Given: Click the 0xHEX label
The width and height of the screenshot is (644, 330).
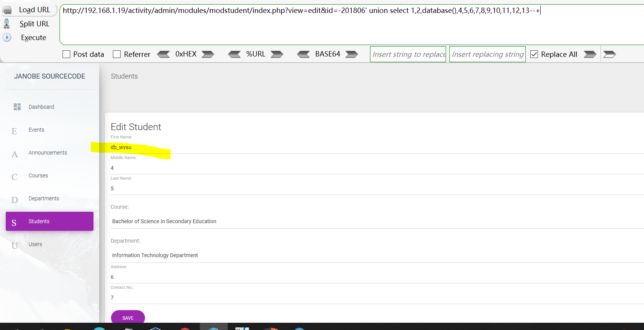Looking at the screenshot, I should 186,54.
